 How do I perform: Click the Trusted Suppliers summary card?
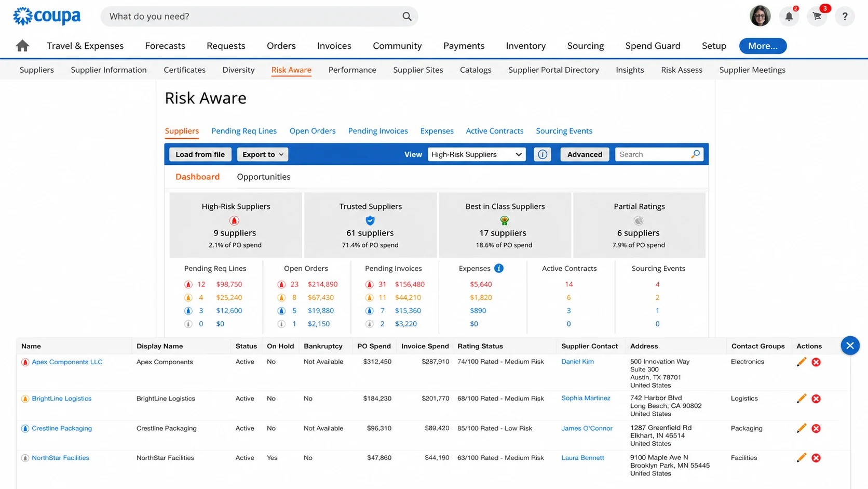[x=370, y=225]
